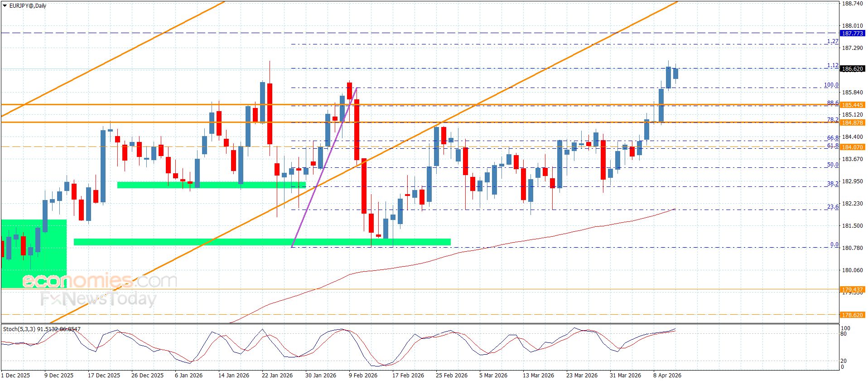
Task: Click the orange 184.070 price tag
Action: 852,147
